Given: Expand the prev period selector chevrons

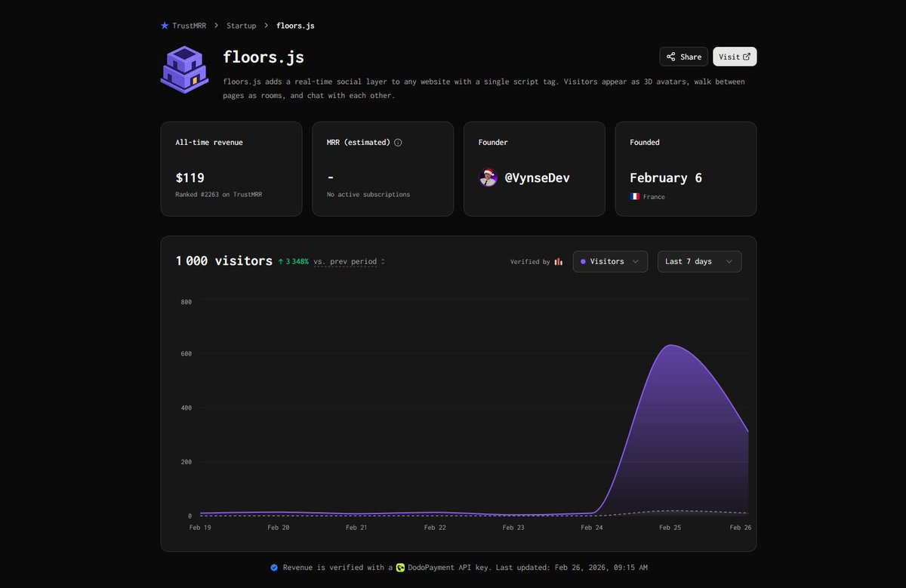Looking at the screenshot, I should [x=383, y=261].
